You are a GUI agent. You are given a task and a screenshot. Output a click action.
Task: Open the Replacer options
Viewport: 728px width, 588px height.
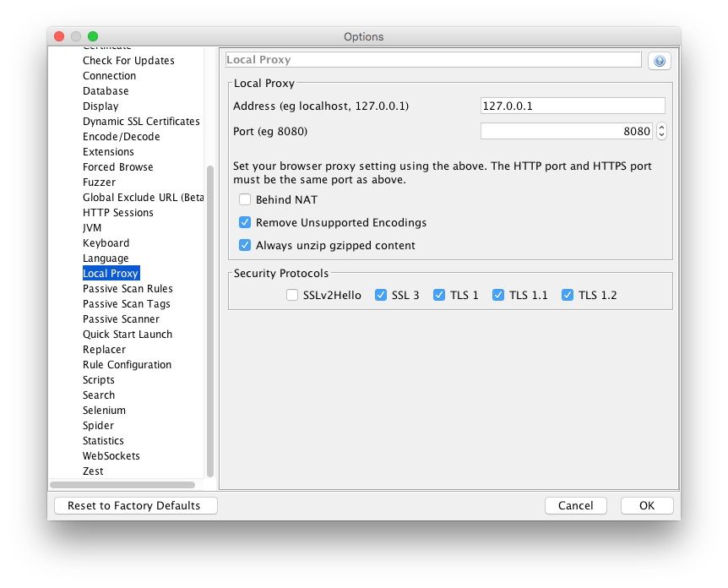click(104, 350)
